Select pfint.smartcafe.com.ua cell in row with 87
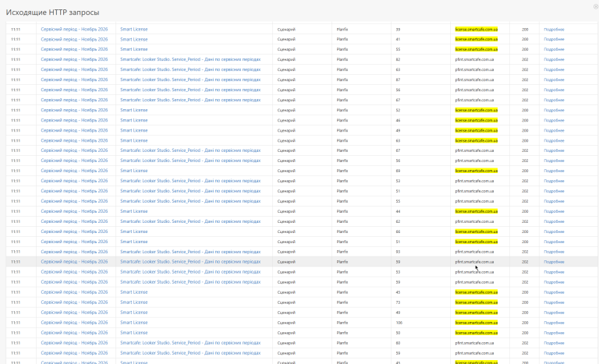The width and height of the screenshot is (599, 364). (x=474, y=80)
